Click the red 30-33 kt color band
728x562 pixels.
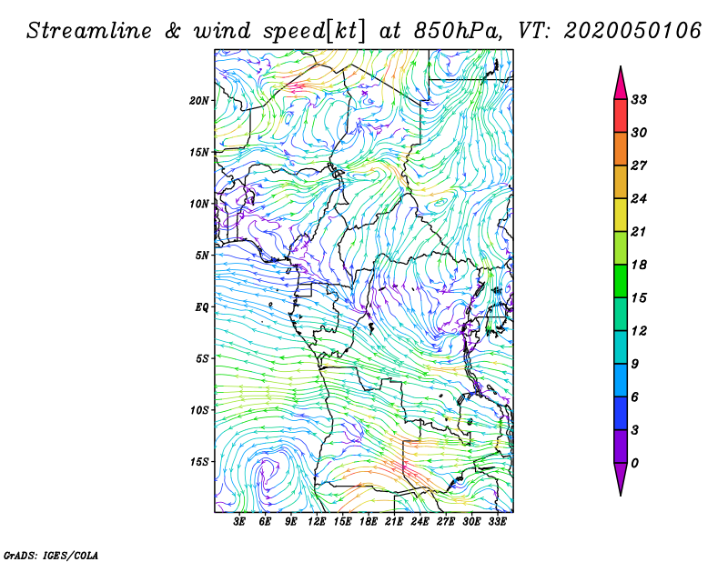pyautogui.click(x=621, y=116)
